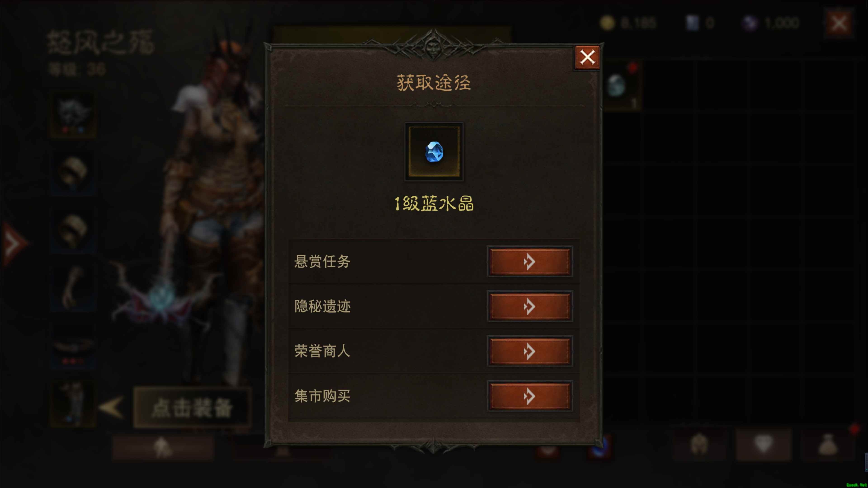Viewport: 868px width, 488px height.
Task: Go to 隐秘遗迹 via its arrow button
Action: point(530,307)
